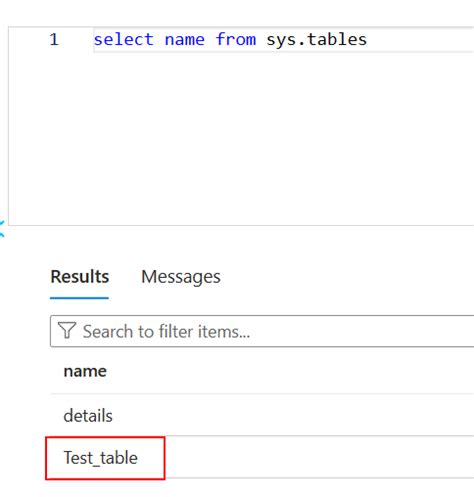Select the details result row
The height and width of the screenshot is (497, 474).
click(x=262, y=415)
